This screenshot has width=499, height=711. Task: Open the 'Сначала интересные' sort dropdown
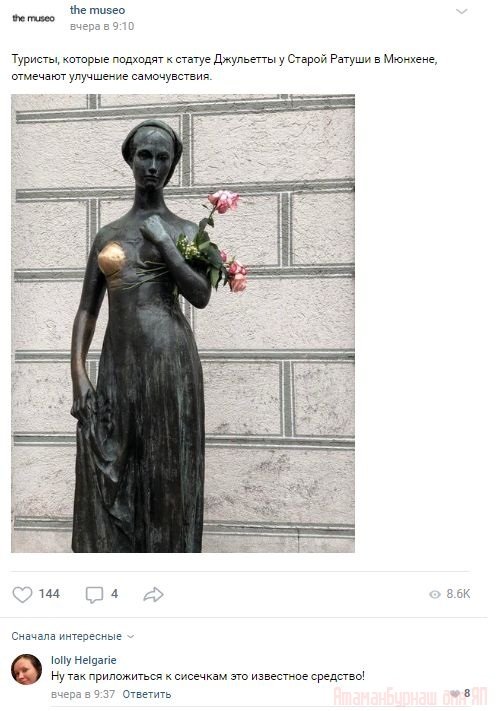coord(73,636)
